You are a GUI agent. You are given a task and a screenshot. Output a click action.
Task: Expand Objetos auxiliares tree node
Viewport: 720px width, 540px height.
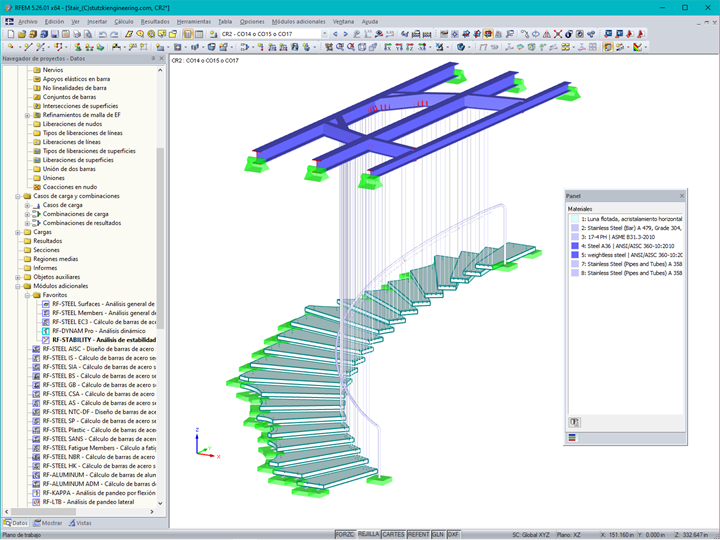(x=17, y=277)
